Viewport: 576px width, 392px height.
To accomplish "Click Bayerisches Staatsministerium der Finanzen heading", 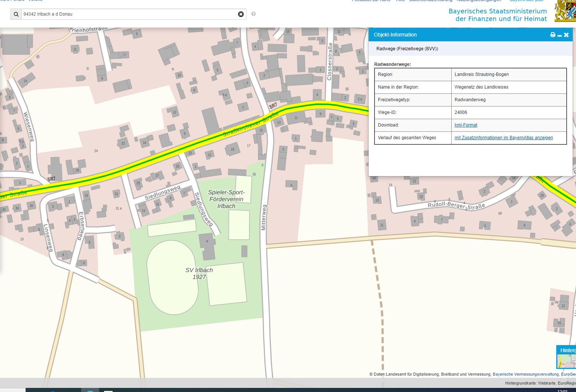I will point(498,15).
